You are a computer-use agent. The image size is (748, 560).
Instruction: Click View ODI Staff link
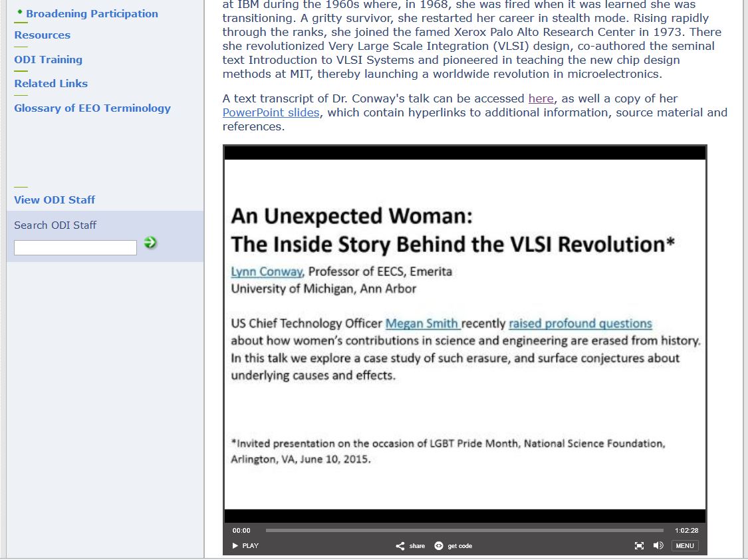[55, 200]
